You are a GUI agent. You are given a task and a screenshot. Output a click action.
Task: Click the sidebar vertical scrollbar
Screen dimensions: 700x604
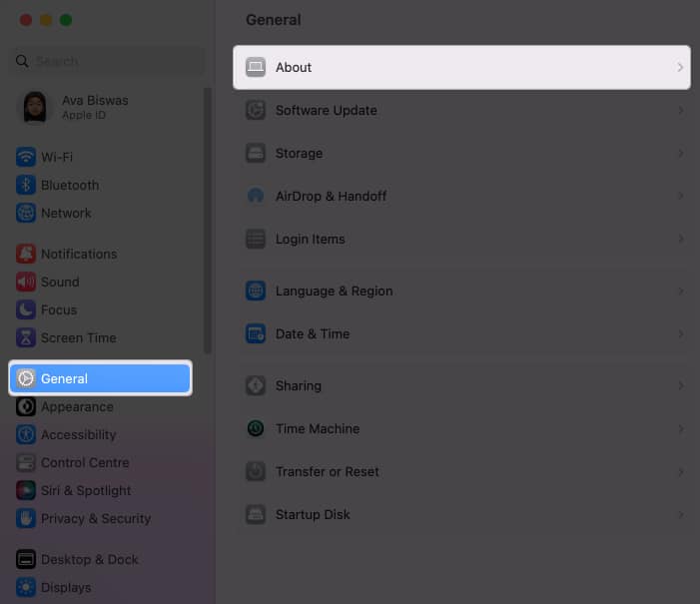coord(207,221)
